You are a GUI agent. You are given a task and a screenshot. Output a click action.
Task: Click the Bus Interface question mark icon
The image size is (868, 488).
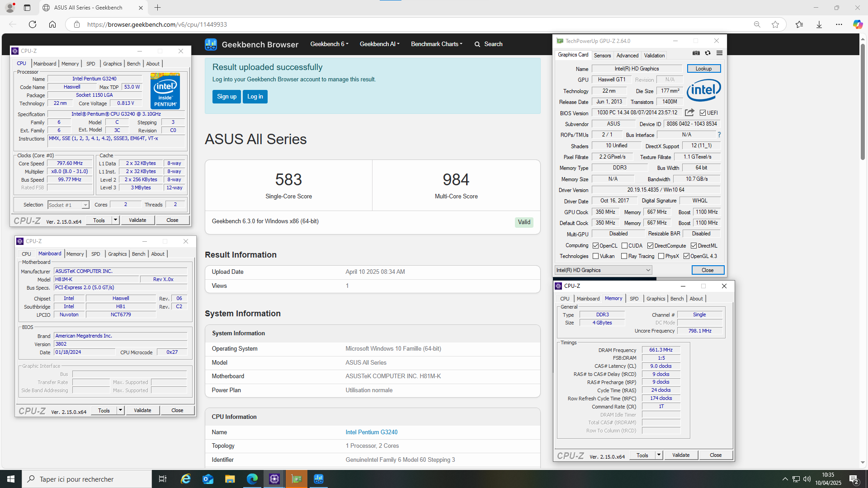(x=719, y=135)
